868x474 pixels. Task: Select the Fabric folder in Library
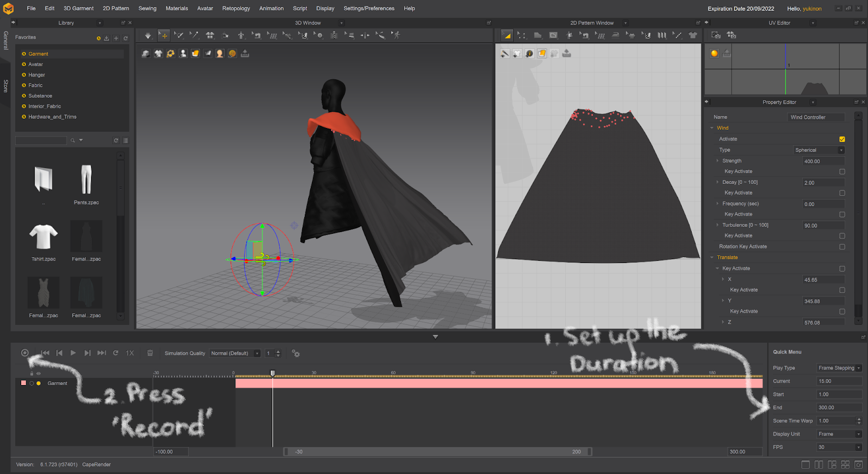35,86
